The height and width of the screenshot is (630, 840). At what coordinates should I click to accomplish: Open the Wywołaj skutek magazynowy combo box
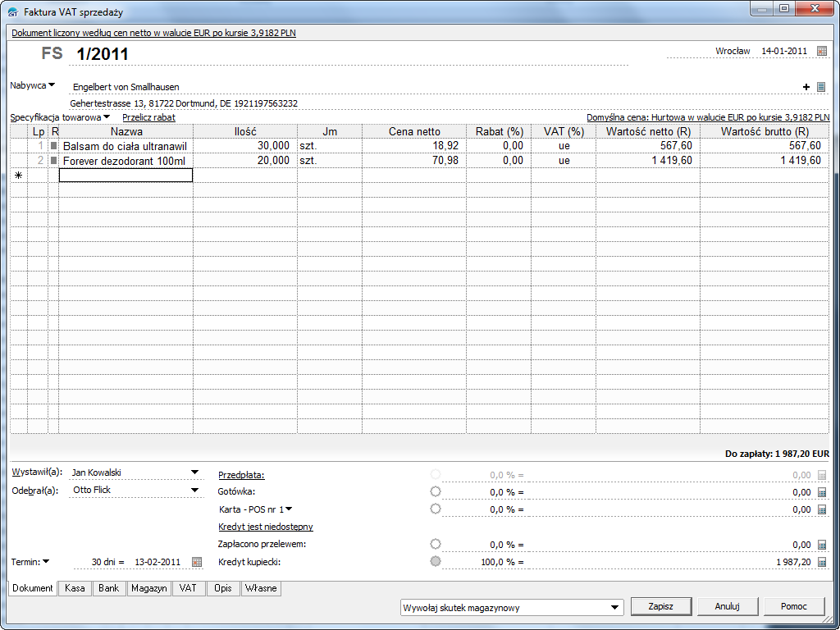pyautogui.click(x=615, y=608)
